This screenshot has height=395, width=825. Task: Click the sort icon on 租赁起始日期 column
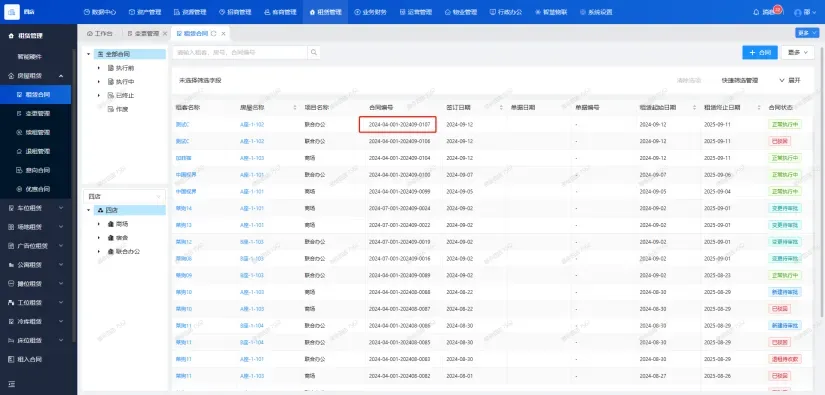click(x=695, y=107)
